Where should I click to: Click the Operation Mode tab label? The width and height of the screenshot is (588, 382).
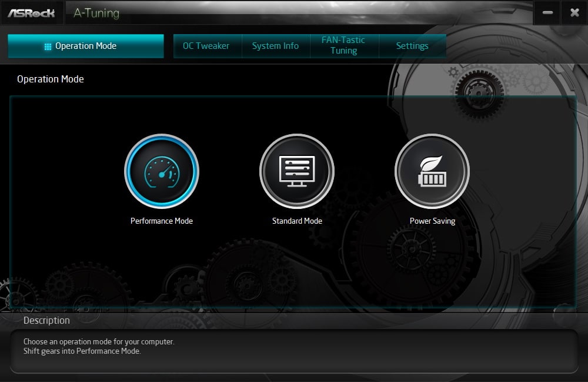pyautogui.click(x=86, y=46)
